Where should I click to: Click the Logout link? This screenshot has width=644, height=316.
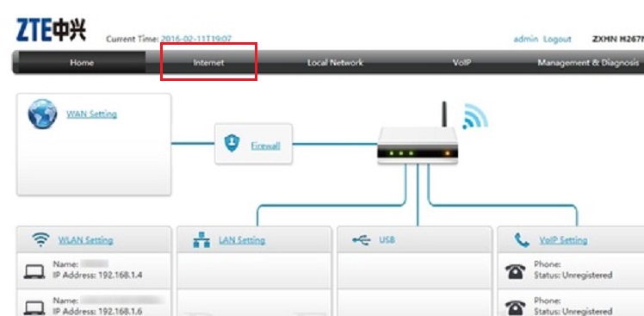point(557,39)
